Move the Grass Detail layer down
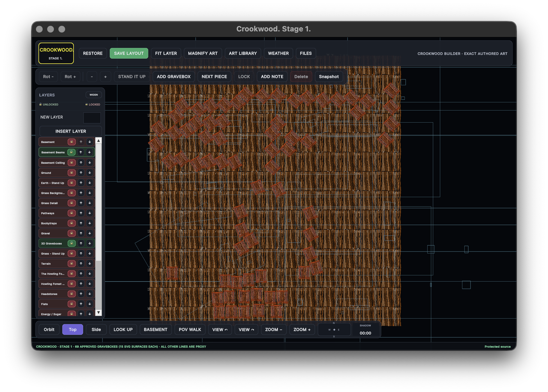 click(90, 203)
